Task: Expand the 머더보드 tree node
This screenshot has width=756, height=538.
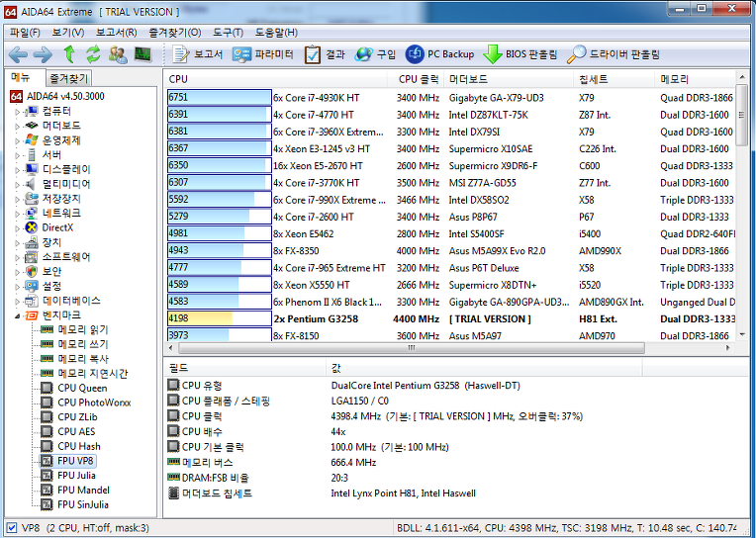Action: (17, 126)
